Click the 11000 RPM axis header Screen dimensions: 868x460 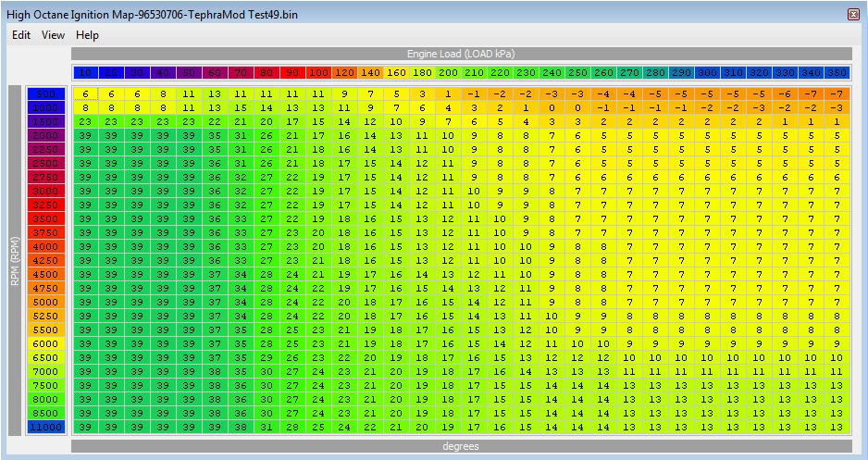click(46, 427)
